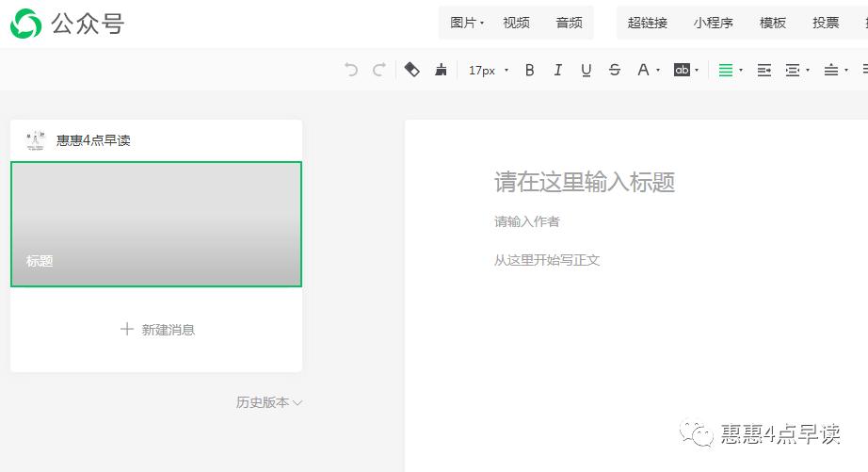Click 从这里开始写正文 body area
This screenshot has width=868, height=472.
coord(547,260)
